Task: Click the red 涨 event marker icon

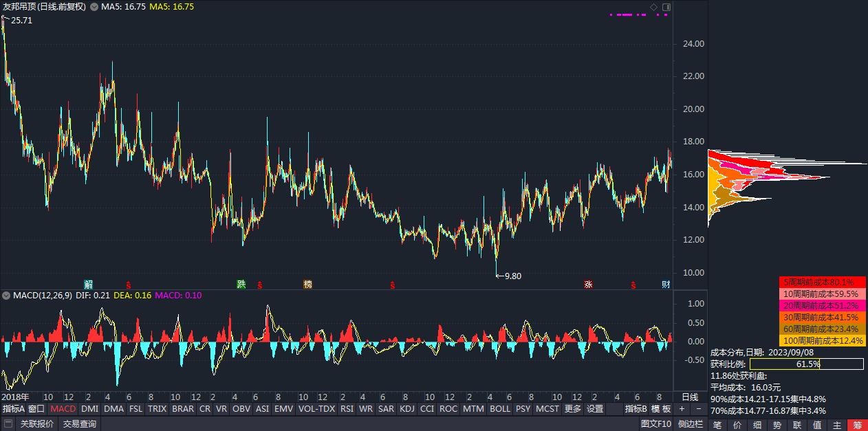Action: point(588,285)
